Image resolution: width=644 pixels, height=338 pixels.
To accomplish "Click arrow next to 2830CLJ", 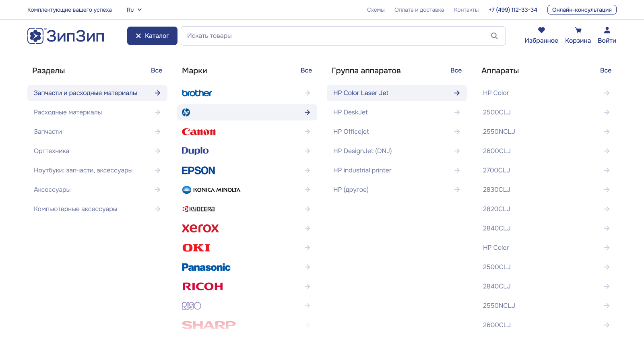I will 607,190.
